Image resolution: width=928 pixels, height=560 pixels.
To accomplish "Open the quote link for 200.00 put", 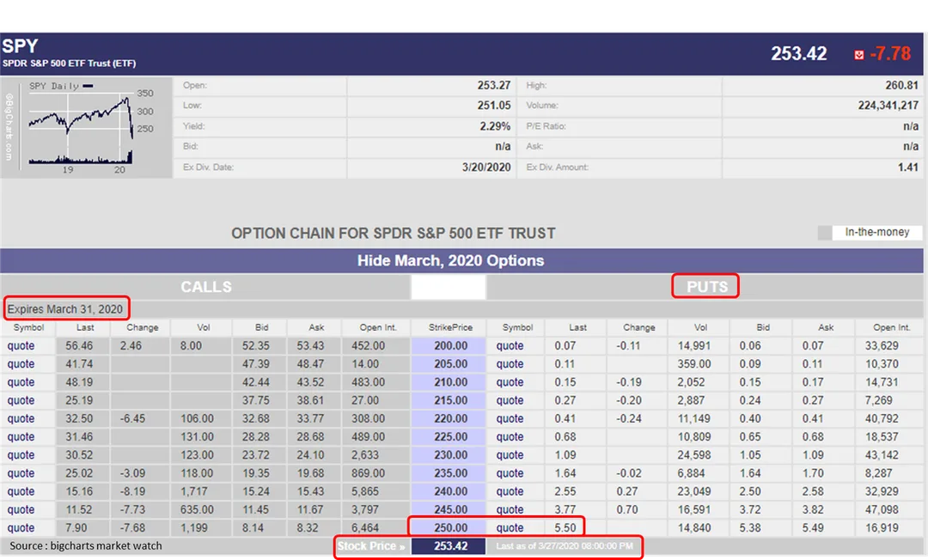I will click(510, 346).
